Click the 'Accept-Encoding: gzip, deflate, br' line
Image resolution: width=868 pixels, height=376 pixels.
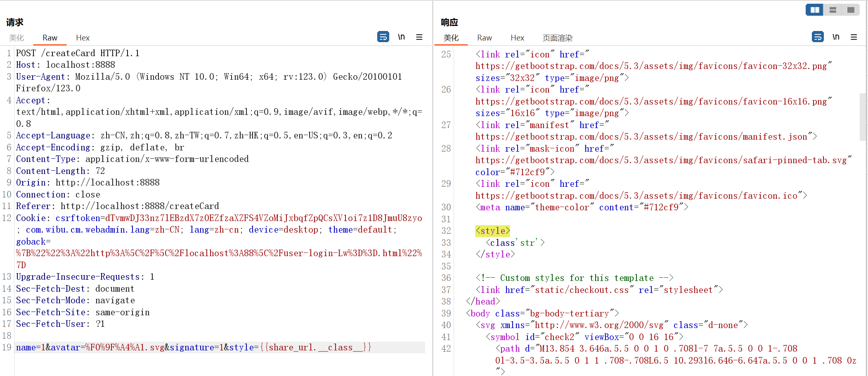100,147
